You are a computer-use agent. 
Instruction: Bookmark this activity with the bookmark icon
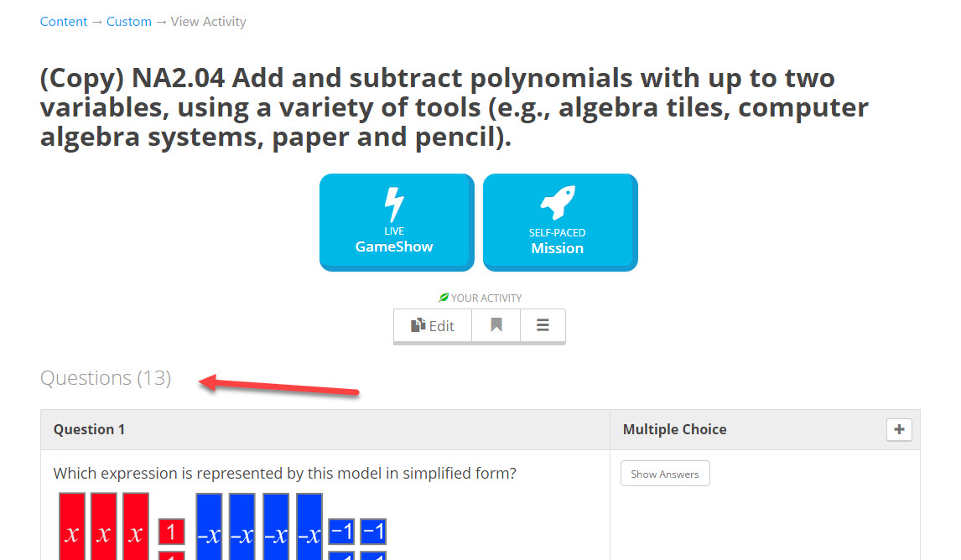tap(496, 325)
